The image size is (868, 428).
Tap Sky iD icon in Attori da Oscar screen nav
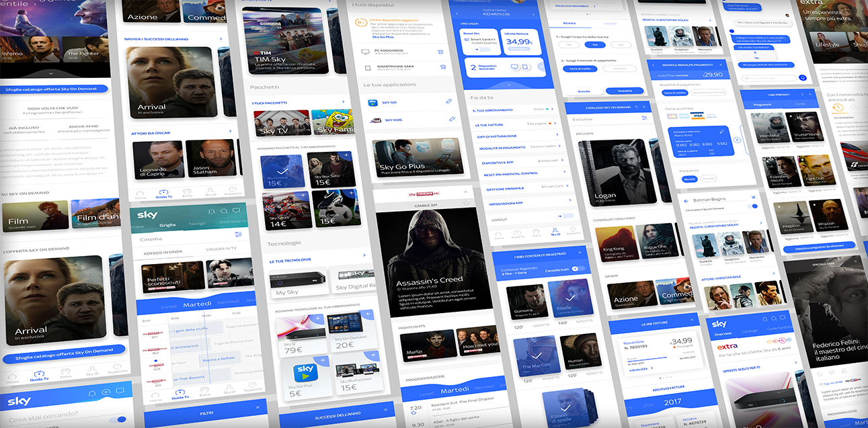[x=210, y=193]
